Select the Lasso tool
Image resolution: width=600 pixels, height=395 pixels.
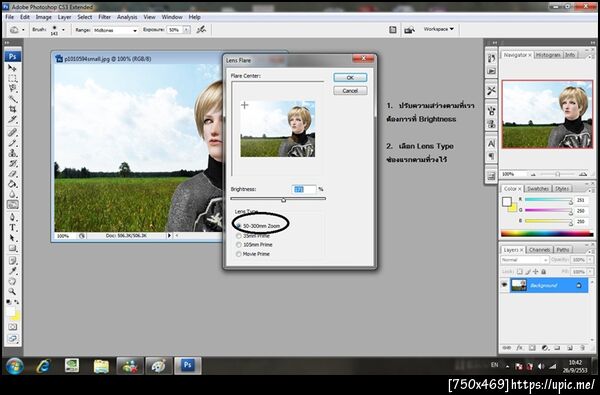[12, 89]
